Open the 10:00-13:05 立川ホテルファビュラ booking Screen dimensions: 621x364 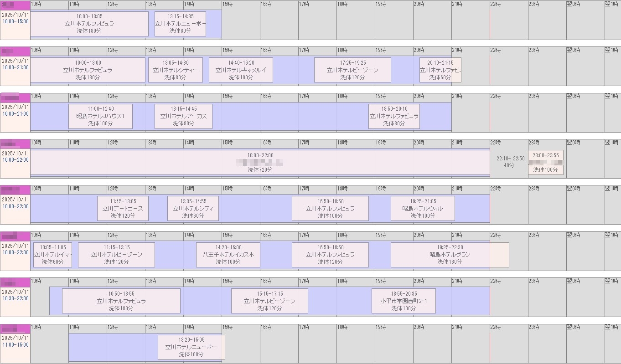(x=89, y=24)
